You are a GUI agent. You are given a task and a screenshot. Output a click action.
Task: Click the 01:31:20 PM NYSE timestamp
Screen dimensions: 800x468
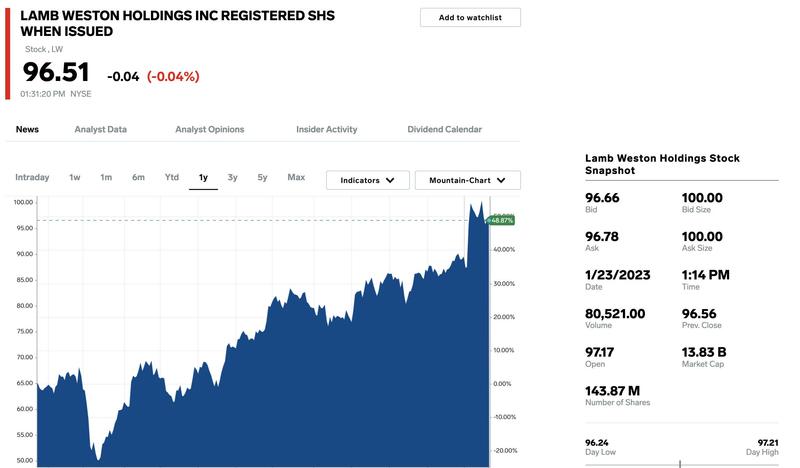(x=56, y=94)
